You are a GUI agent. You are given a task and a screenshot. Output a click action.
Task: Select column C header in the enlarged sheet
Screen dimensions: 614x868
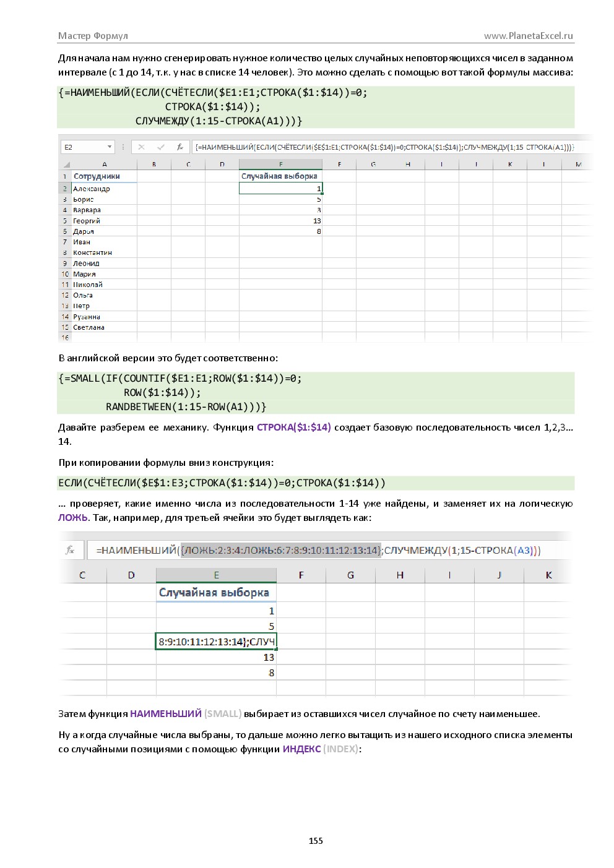[x=82, y=575]
